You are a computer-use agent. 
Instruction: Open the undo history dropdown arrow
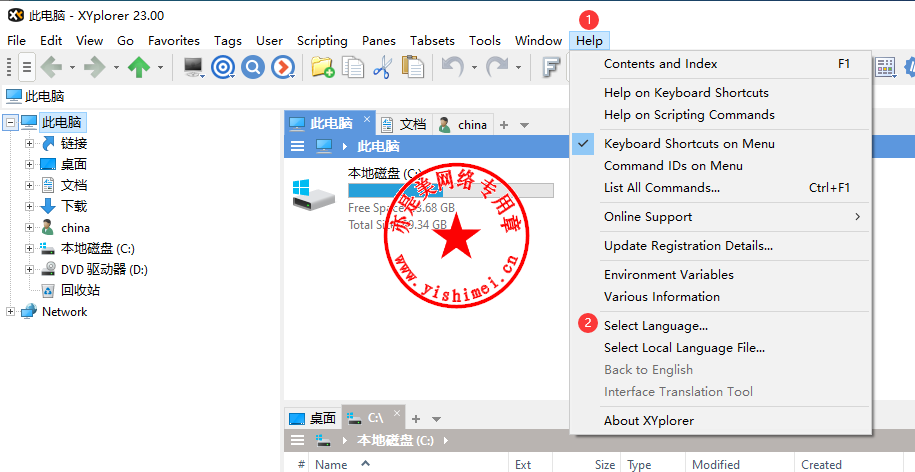tap(474, 68)
